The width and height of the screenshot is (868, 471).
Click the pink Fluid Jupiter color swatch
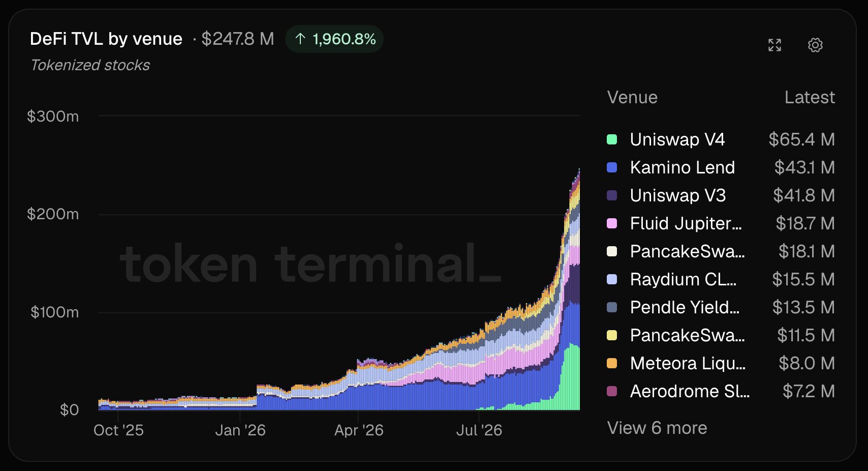coord(612,223)
